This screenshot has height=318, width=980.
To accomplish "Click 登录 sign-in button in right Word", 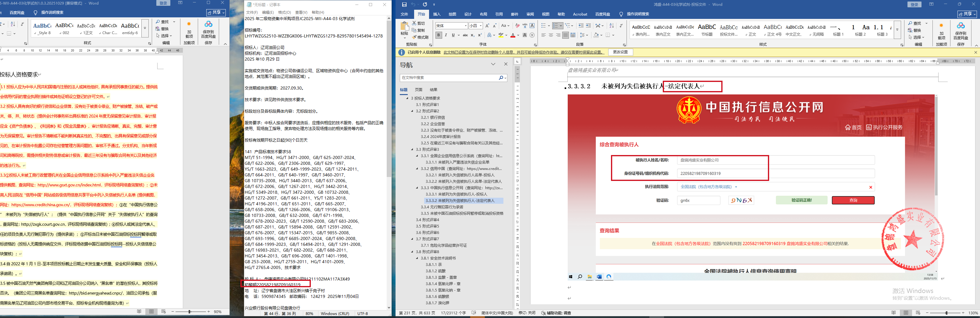I will tap(914, 4).
